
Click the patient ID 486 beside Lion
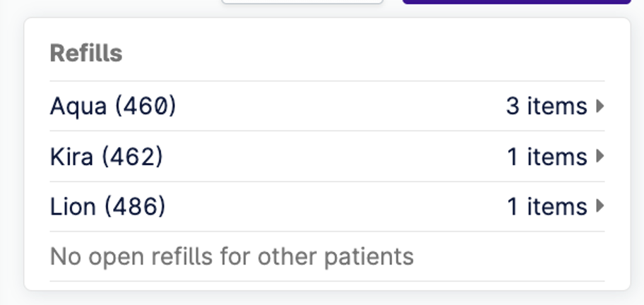tap(135, 206)
